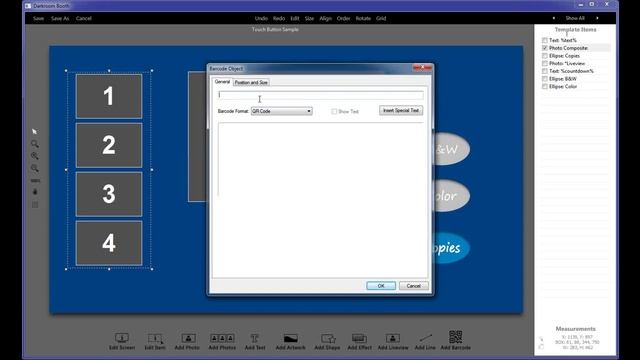Pick the magnifier tool directly below the pointer
Screen dimensions: 640x360
click(x=35, y=144)
